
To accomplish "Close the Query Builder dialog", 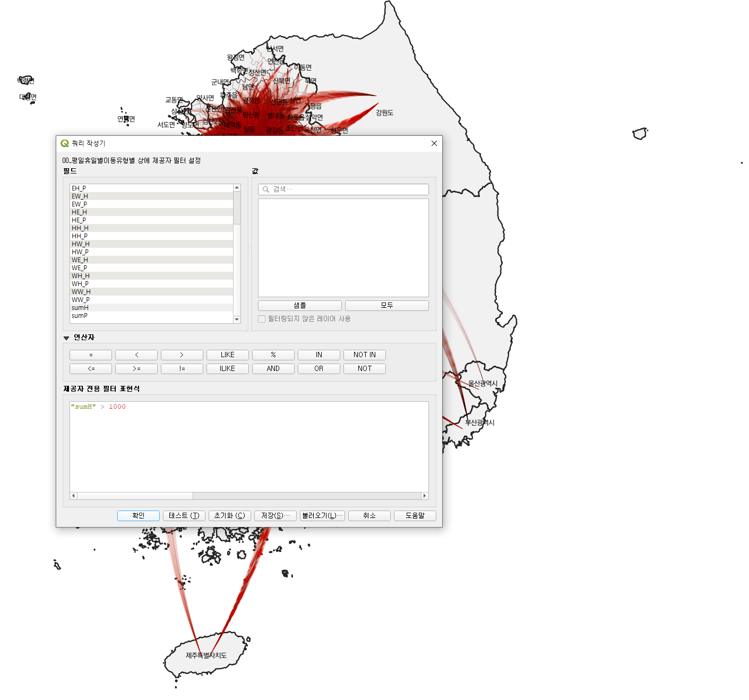I will 434,143.
